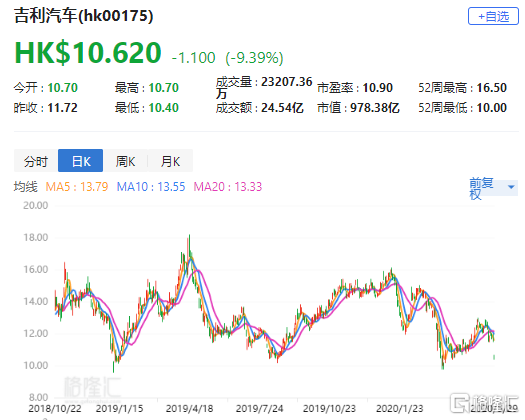Click the stock title 吉利汽车(hk00175)
The width and height of the screenshot is (525, 420).
(83, 16)
